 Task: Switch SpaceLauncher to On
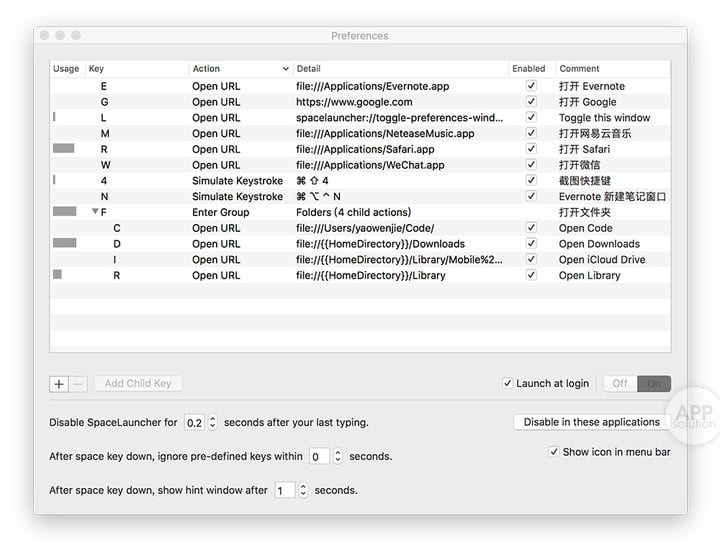[x=654, y=383]
